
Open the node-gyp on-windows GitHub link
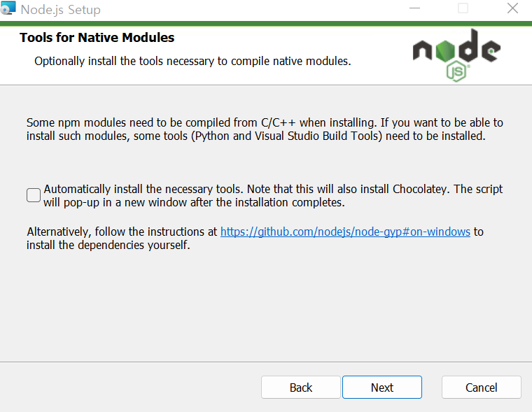click(x=345, y=232)
